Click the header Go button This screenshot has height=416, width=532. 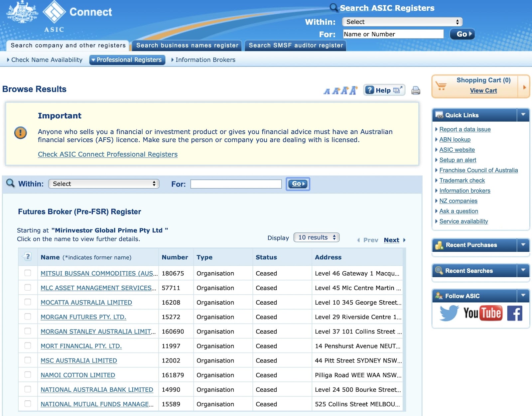click(x=462, y=34)
